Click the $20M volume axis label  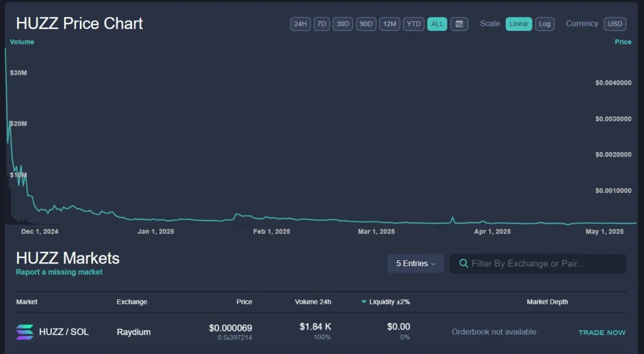coord(18,124)
